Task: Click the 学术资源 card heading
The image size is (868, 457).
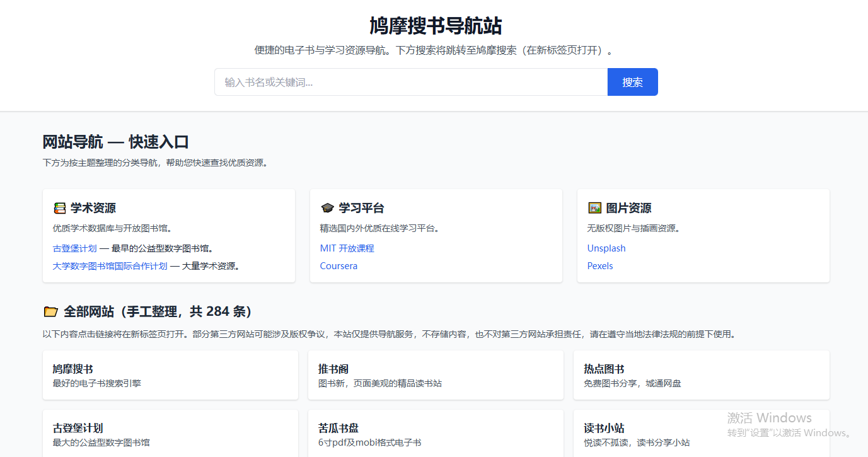Action: click(93, 208)
